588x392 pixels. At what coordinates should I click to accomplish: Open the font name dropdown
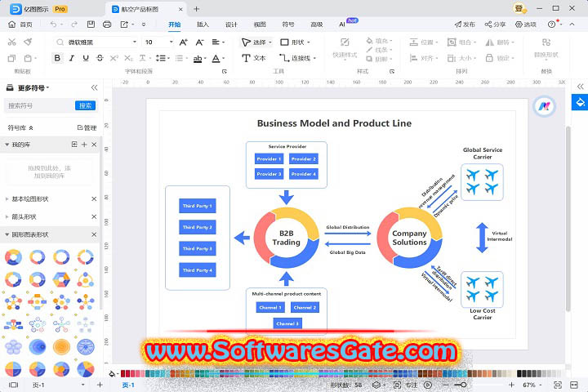[x=135, y=42]
